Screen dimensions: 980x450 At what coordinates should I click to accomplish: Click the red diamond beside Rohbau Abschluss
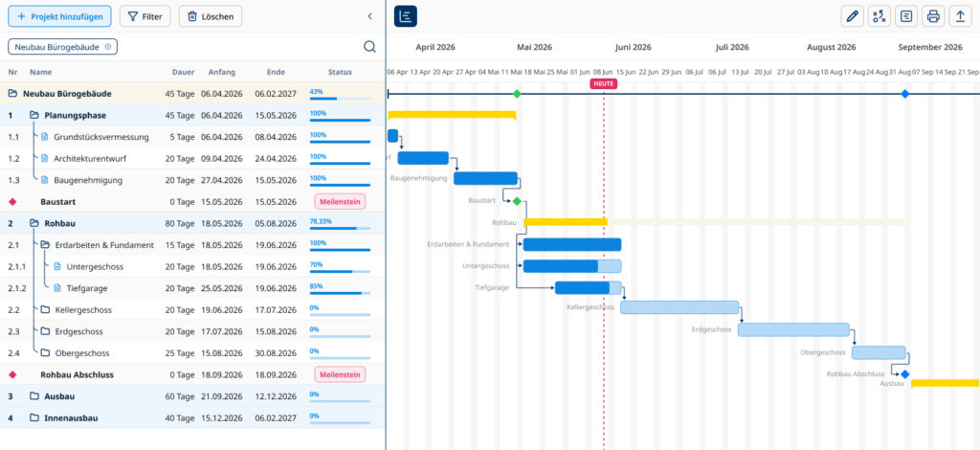[x=12, y=375]
